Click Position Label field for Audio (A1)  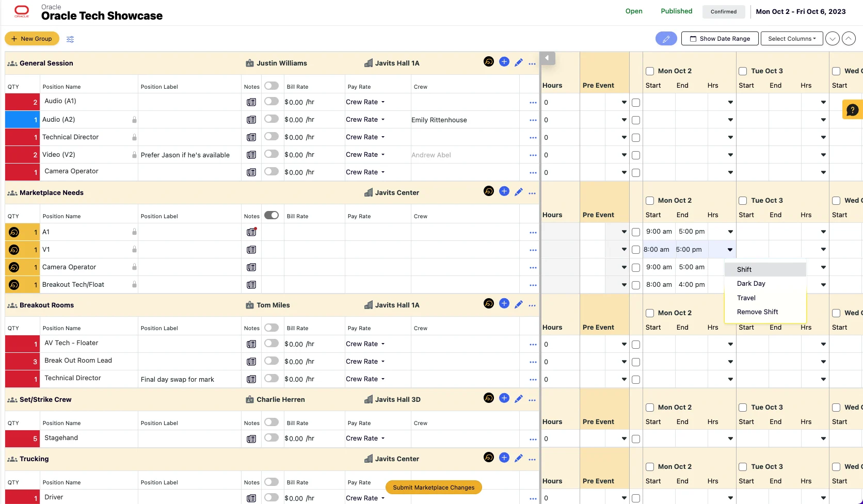point(189,102)
